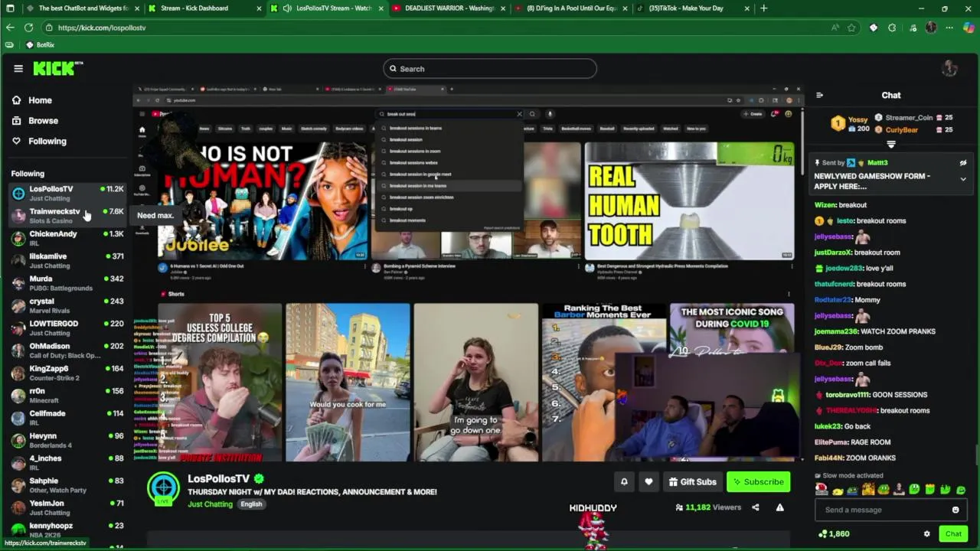The height and width of the screenshot is (551, 980).
Task: Mute the LosPollosTV Stream browser tab audio
Action: (x=286, y=8)
